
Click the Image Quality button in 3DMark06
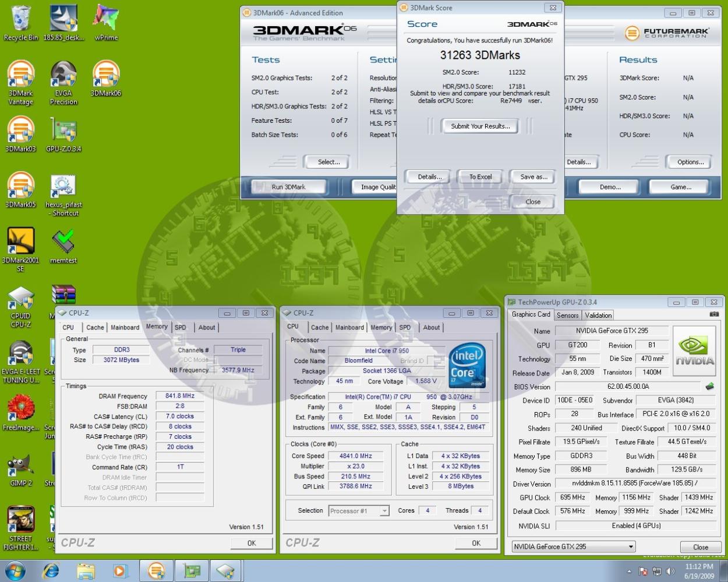coord(375,187)
